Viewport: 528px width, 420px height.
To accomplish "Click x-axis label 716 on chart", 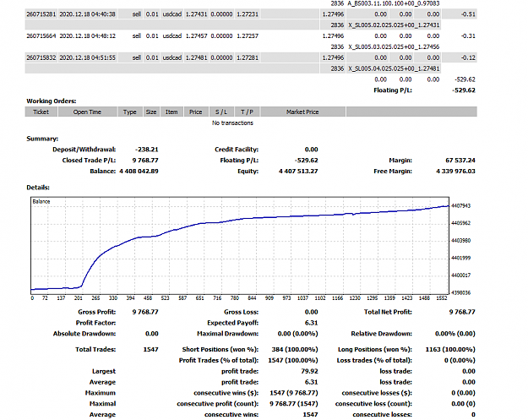I will [217, 298].
